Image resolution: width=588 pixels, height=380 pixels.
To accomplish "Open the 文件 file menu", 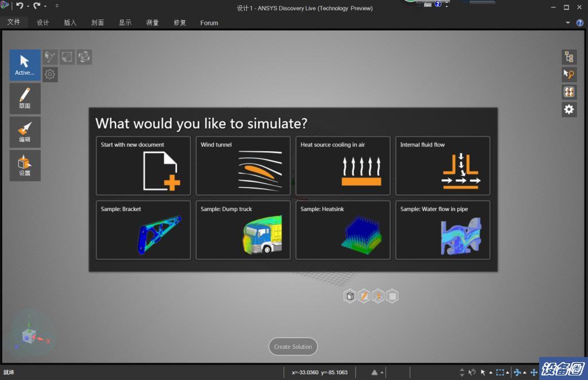I will coord(14,22).
